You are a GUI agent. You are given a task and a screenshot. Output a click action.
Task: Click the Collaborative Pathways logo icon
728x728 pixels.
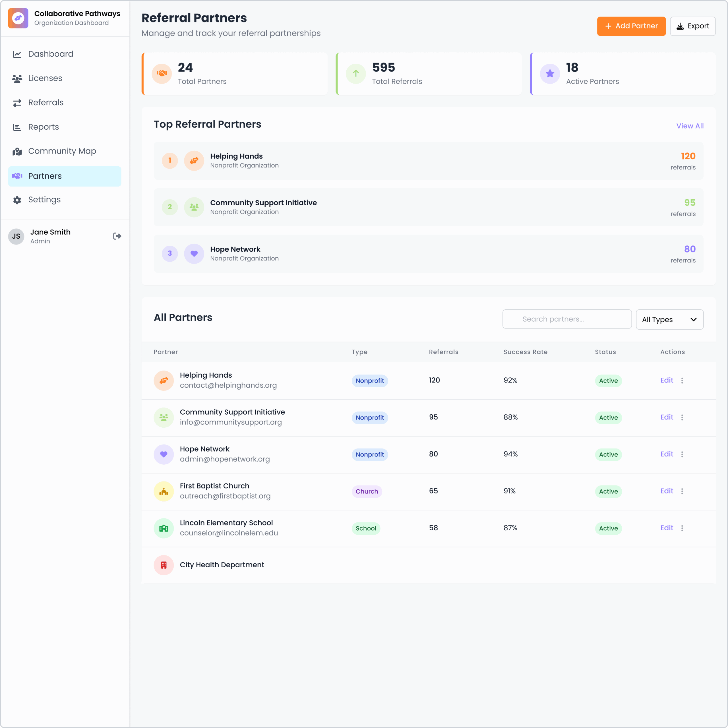click(18, 18)
